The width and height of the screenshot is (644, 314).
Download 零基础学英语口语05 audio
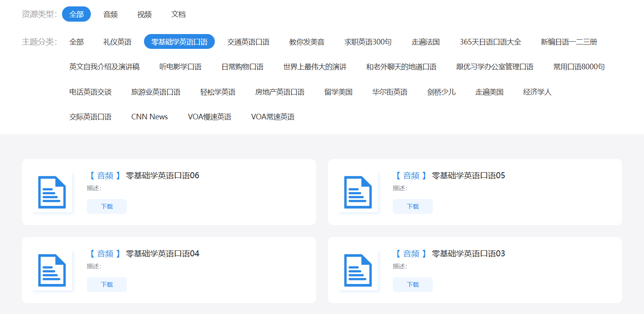[x=413, y=206]
